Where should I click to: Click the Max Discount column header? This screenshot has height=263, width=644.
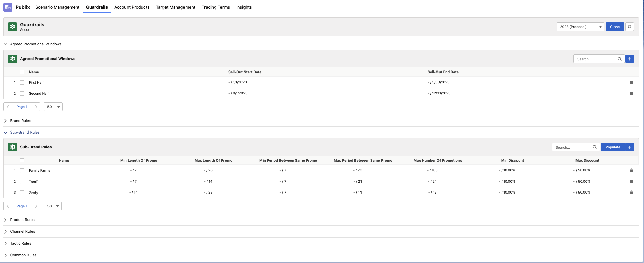587,160
